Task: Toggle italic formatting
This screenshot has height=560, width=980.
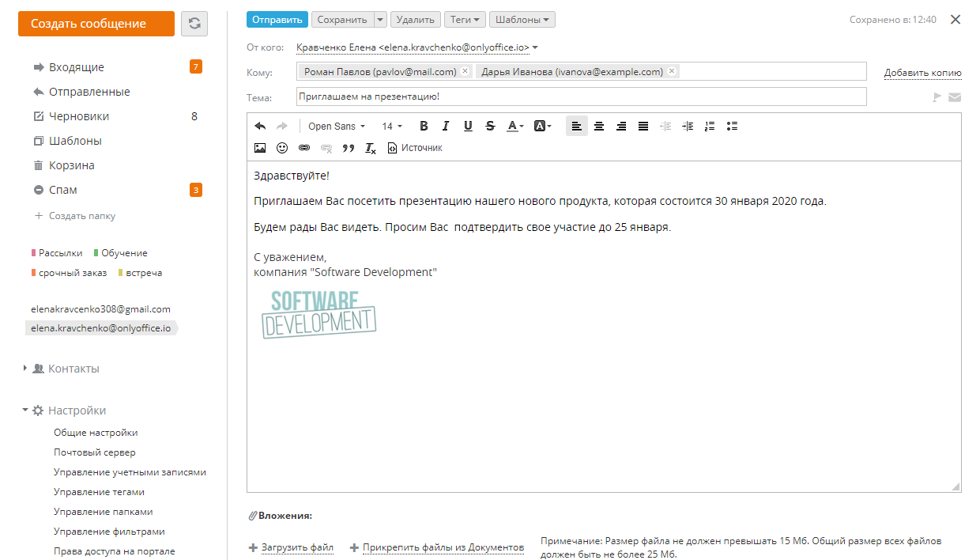Action: (x=446, y=126)
